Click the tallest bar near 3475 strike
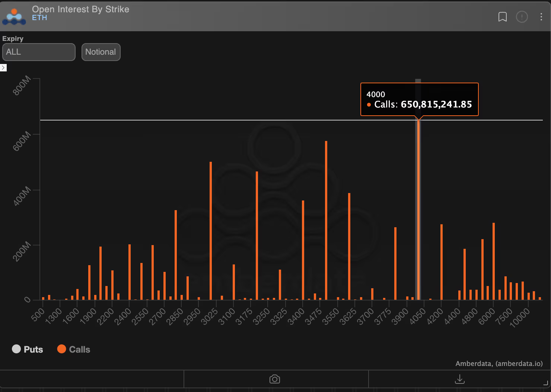The width and height of the screenshot is (551, 392). click(x=326, y=219)
